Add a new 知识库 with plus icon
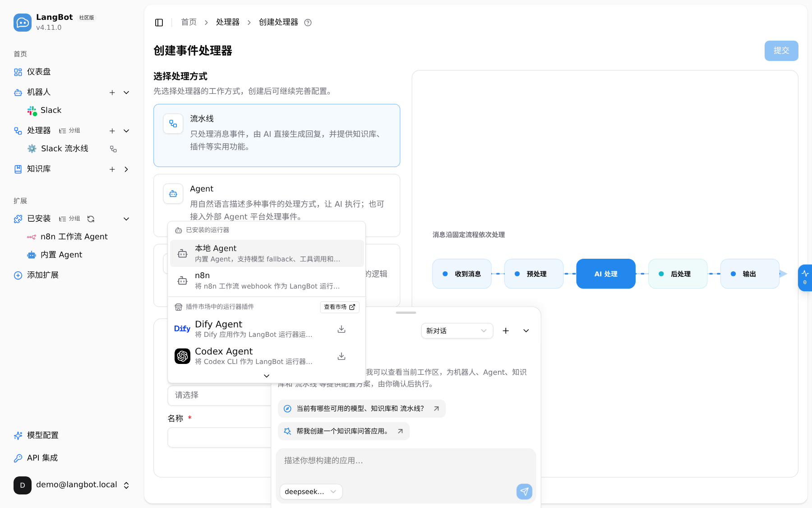The image size is (812, 508). 112,169
